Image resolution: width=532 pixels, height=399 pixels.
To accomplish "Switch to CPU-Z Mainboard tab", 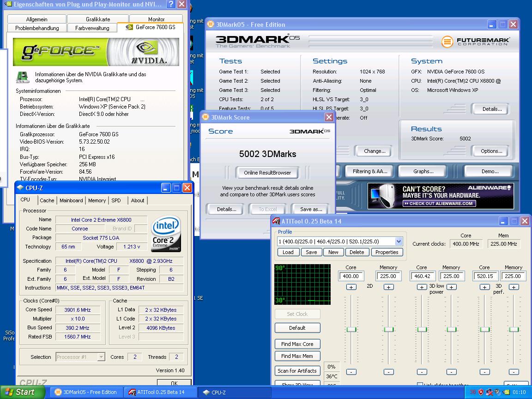I will click(71, 200).
